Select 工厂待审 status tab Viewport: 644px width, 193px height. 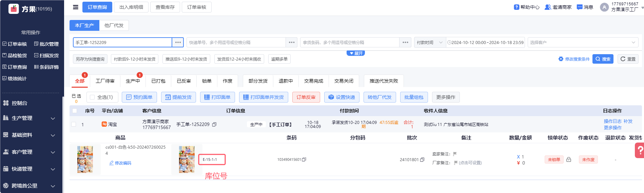pos(105,81)
